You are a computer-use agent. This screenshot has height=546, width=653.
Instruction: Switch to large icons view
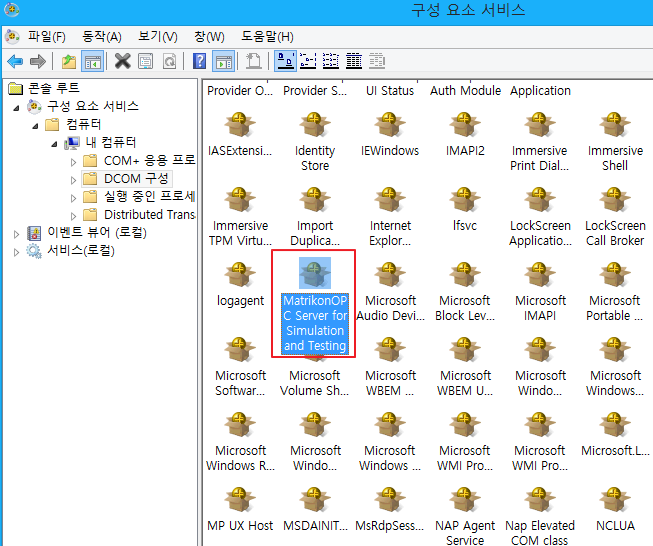285,62
